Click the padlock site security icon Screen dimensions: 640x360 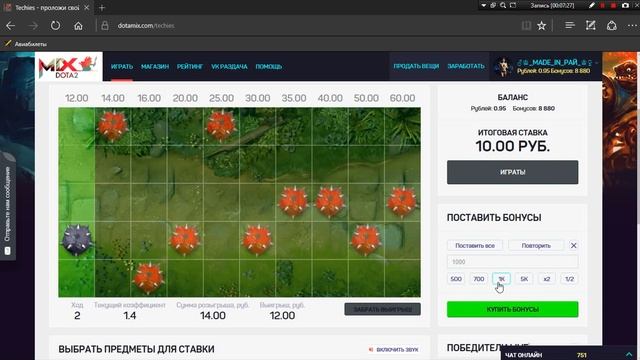(x=105, y=26)
